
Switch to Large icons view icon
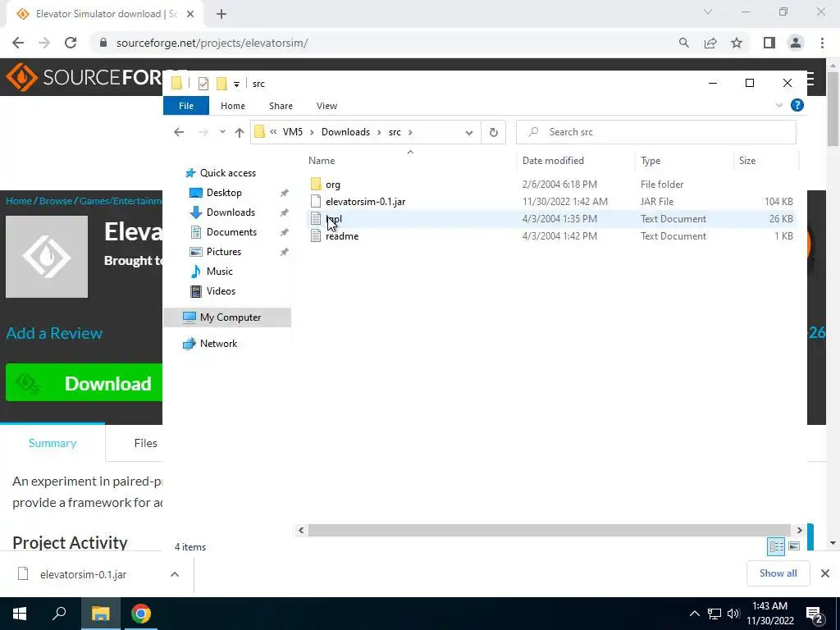(x=794, y=546)
